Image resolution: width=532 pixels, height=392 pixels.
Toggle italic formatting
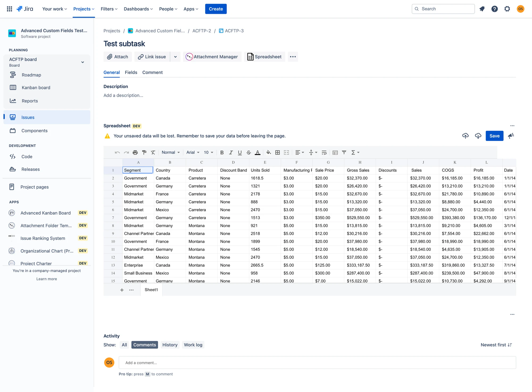pyautogui.click(x=231, y=152)
